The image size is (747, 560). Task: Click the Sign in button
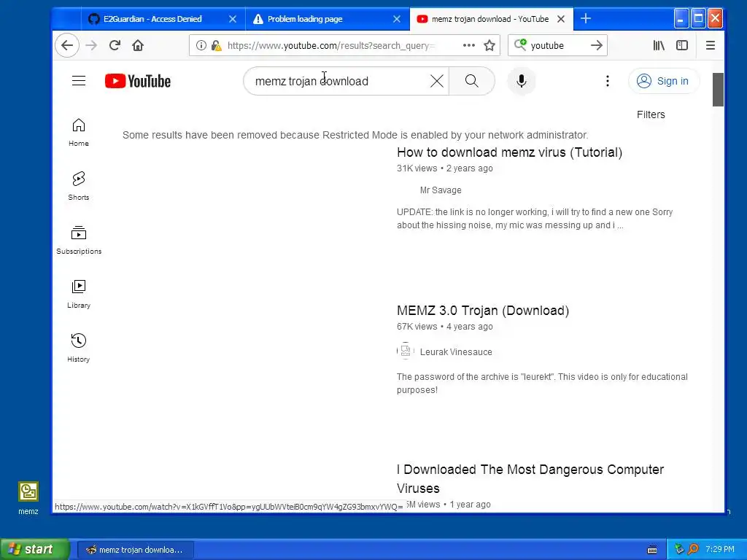(664, 81)
